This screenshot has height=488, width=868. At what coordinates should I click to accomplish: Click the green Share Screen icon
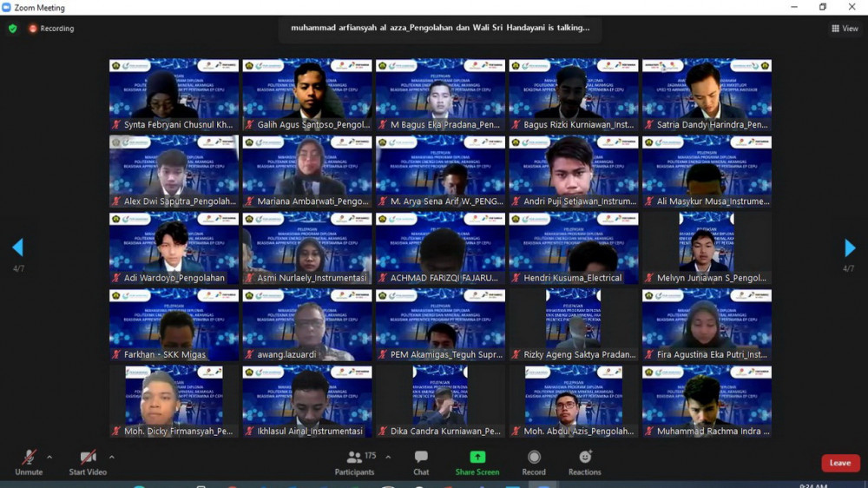[x=477, y=458]
